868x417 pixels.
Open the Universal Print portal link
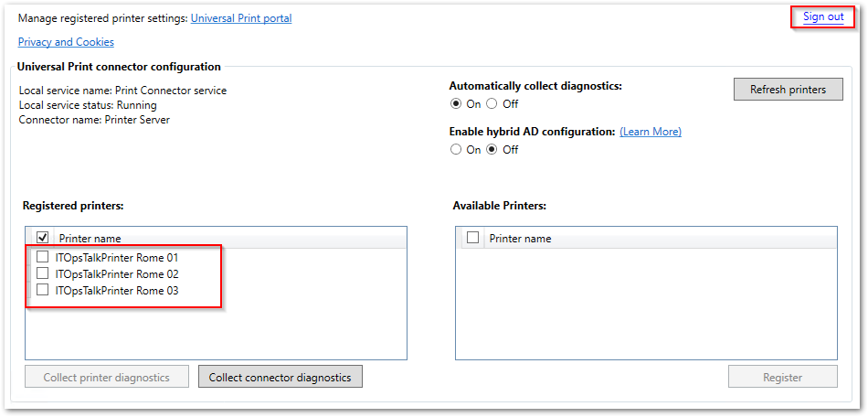coord(241,18)
